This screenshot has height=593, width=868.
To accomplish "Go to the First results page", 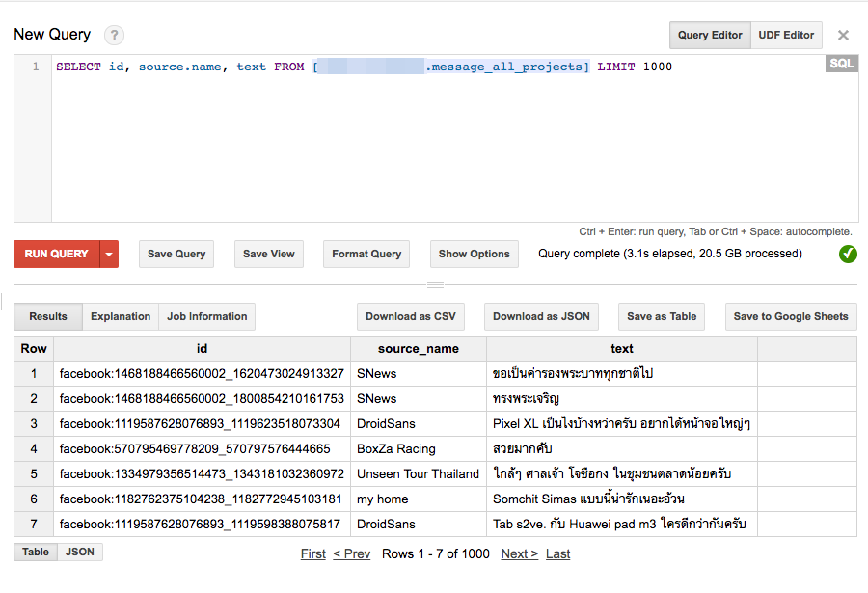I will [313, 553].
